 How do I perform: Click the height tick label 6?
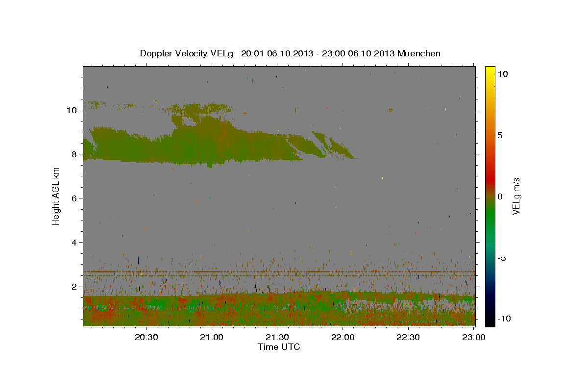click(74, 198)
